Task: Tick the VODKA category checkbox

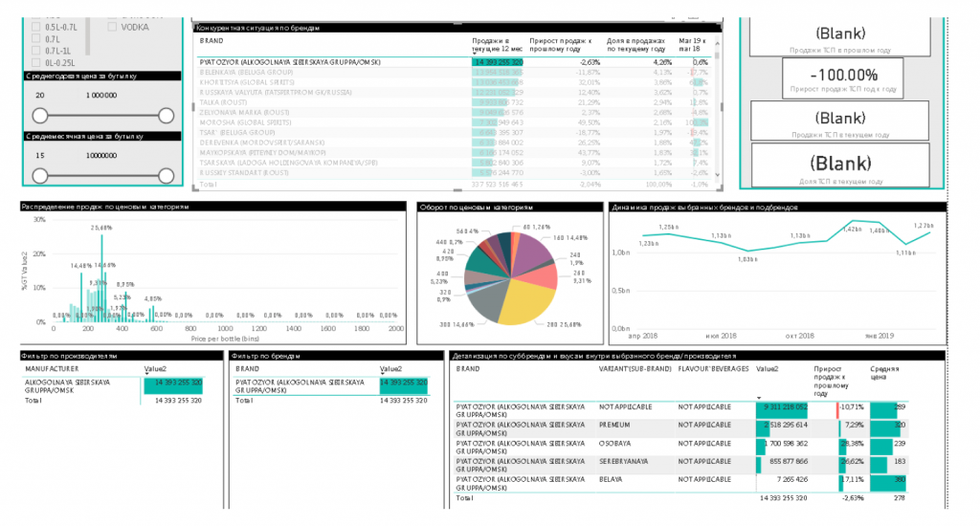Action: click(x=113, y=27)
